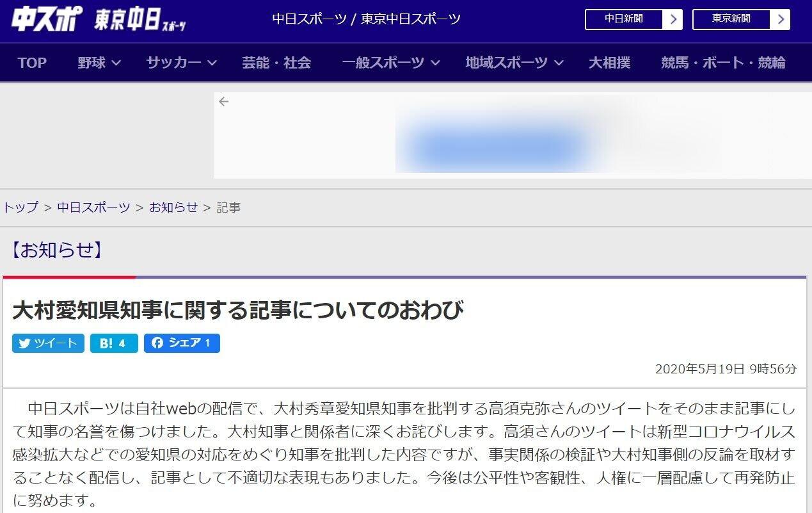Click the back arrow above the ad banner
Viewport: 812px width, 513px height.
pyautogui.click(x=223, y=101)
